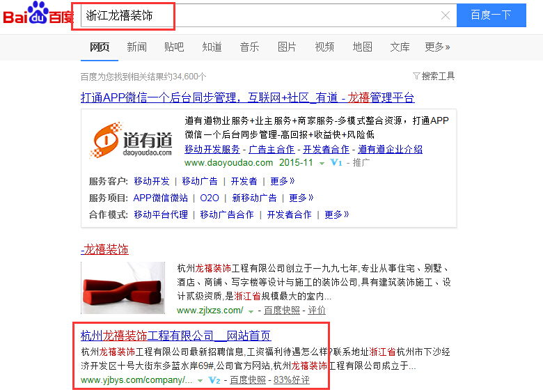The image size is (543, 392).
Task: Clear the search box with the X icon
Action: (x=446, y=15)
